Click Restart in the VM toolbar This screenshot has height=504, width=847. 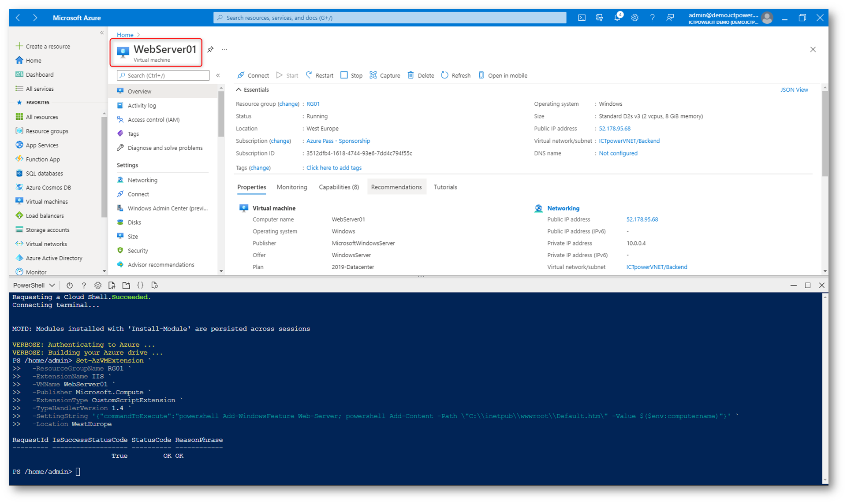pos(320,75)
